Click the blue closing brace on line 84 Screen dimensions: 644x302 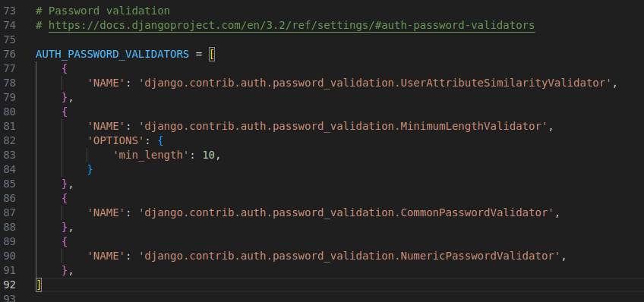point(90,169)
